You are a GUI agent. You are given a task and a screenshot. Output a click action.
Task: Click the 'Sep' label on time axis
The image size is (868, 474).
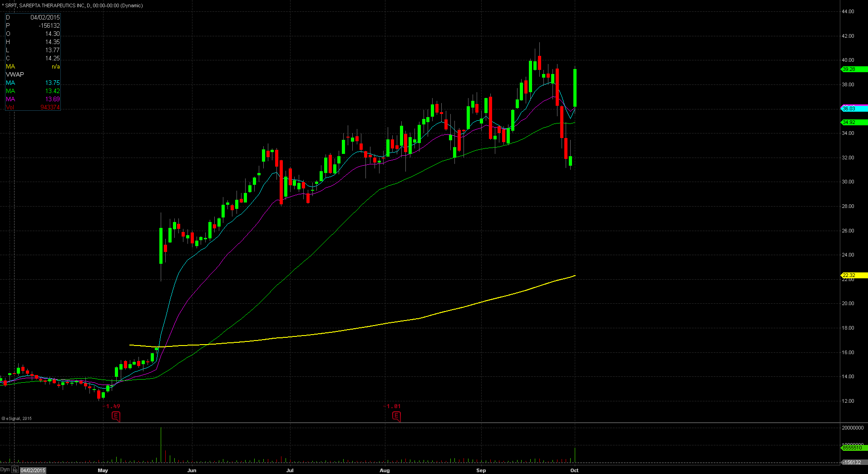point(481,470)
